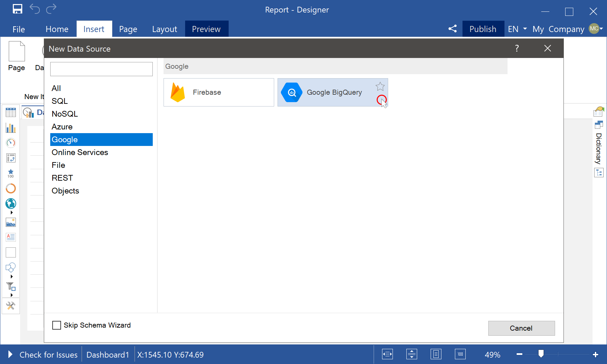Select the Indicator star-100 component

point(11,173)
